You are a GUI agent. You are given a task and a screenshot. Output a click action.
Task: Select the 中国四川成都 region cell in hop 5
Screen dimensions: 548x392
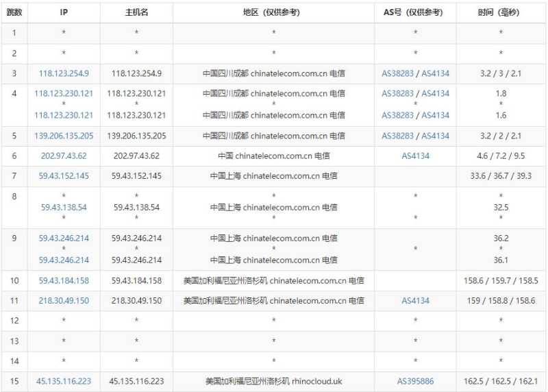[x=273, y=136]
